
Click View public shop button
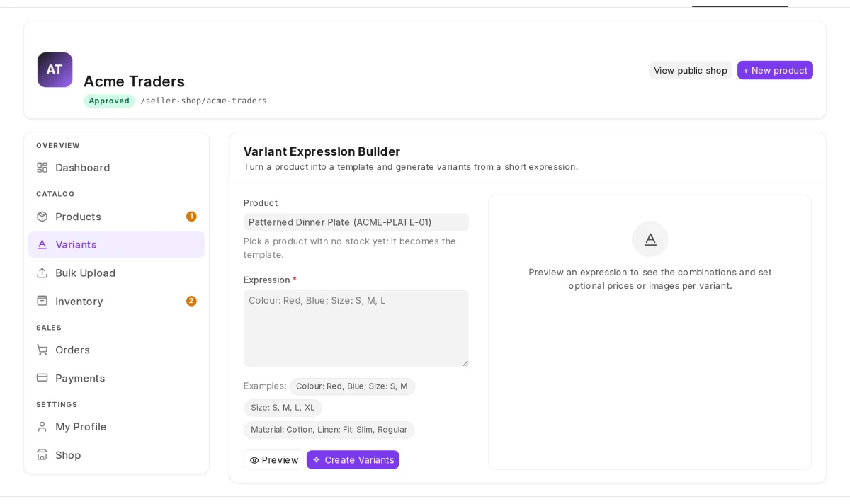coord(691,70)
